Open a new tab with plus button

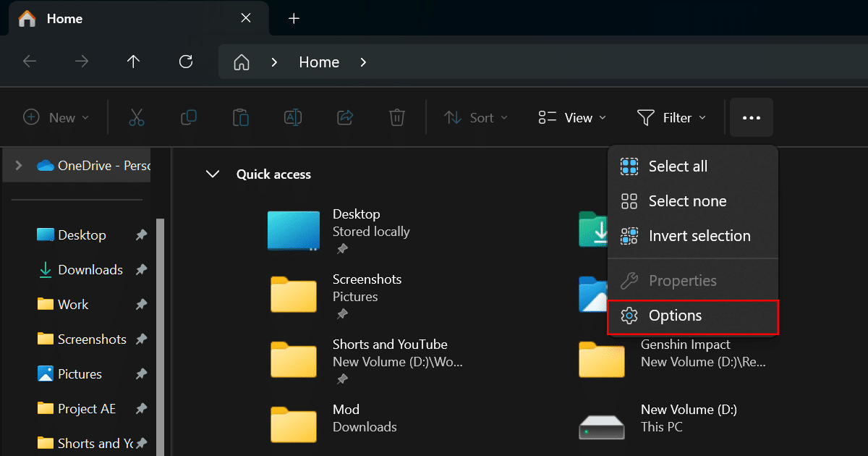294,19
